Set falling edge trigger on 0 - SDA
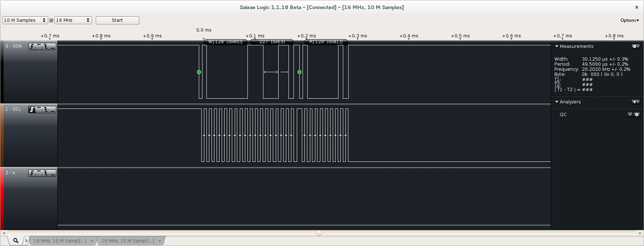The height and width of the screenshot is (246, 644). 46,46
